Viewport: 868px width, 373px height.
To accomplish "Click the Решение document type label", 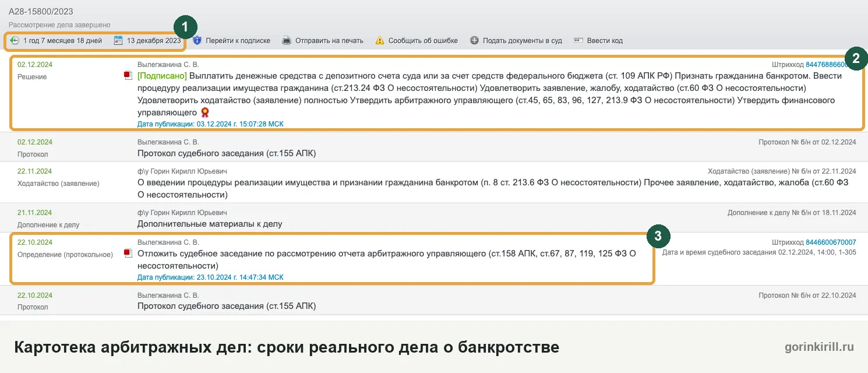I will (x=32, y=77).
